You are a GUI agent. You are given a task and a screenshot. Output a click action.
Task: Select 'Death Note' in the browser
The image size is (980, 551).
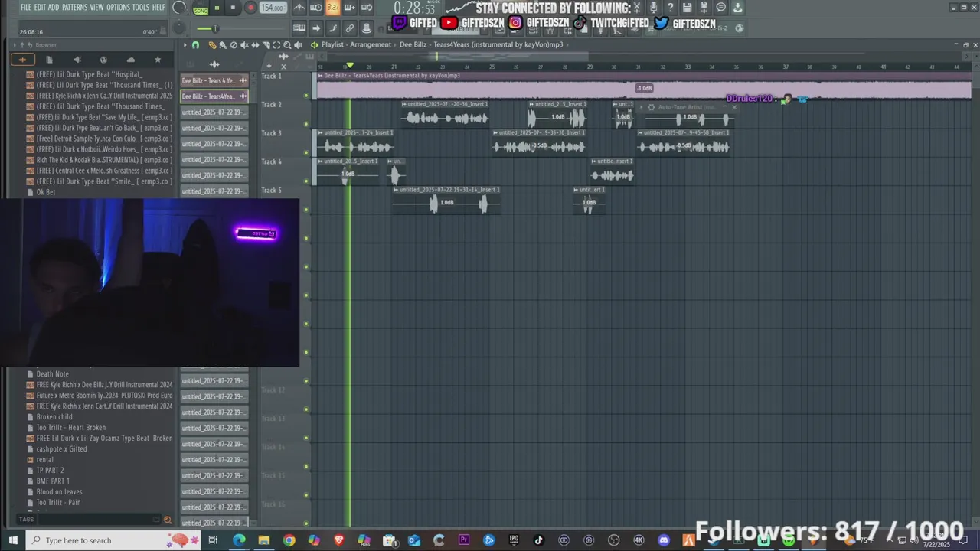(53, 374)
